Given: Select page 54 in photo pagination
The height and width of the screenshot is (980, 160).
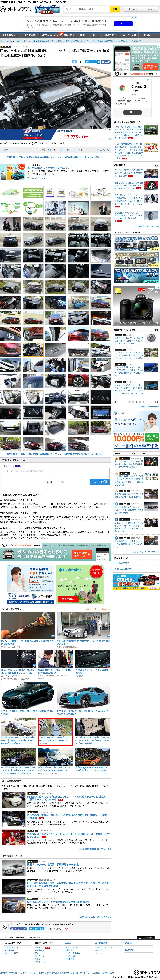Looking at the screenshot, I should [68, 150].
